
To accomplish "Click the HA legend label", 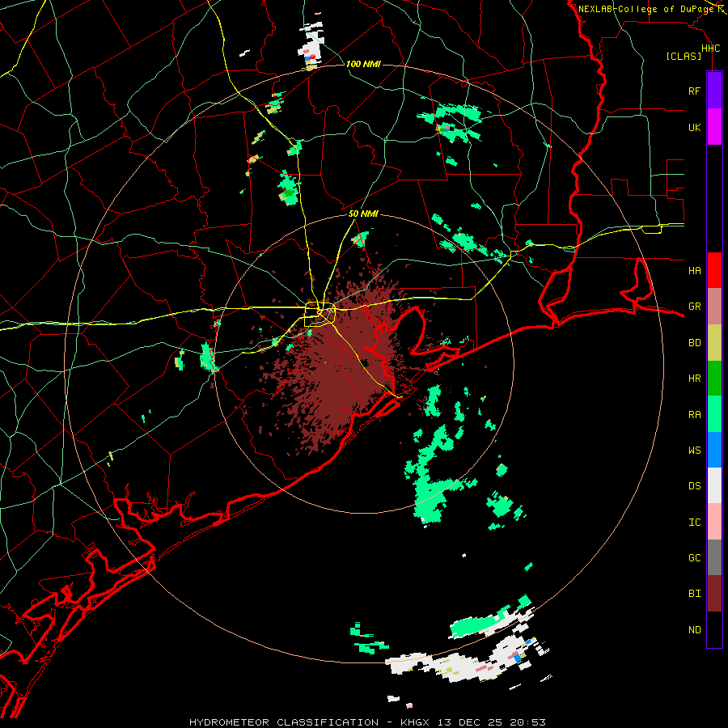I will tap(694, 270).
